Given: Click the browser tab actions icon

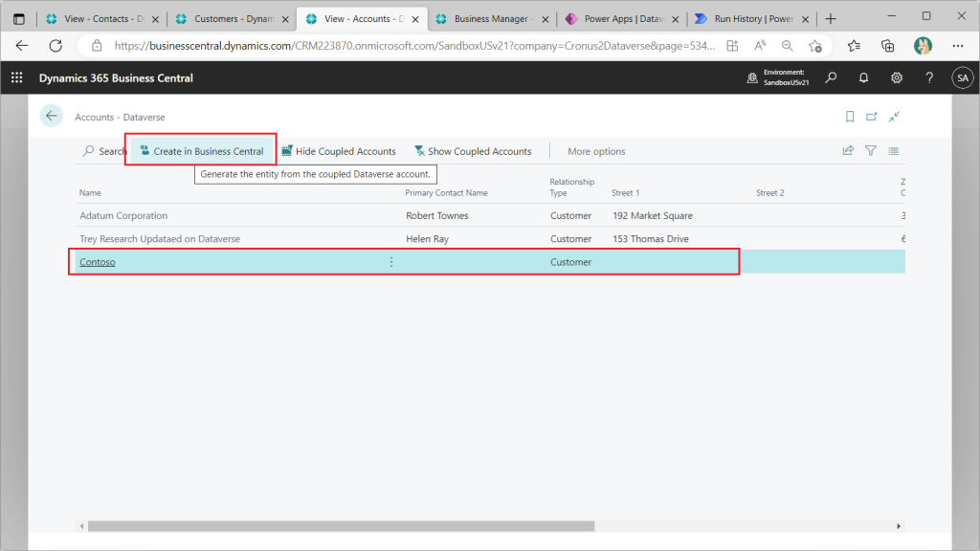Looking at the screenshot, I should tap(19, 19).
